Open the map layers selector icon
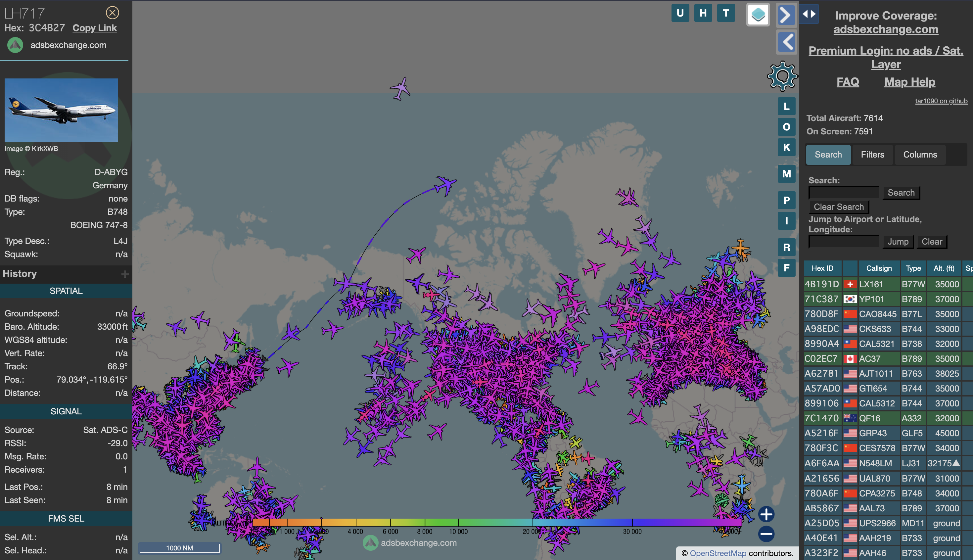The height and width of the screenshot is (560, 973). point(758,15)
